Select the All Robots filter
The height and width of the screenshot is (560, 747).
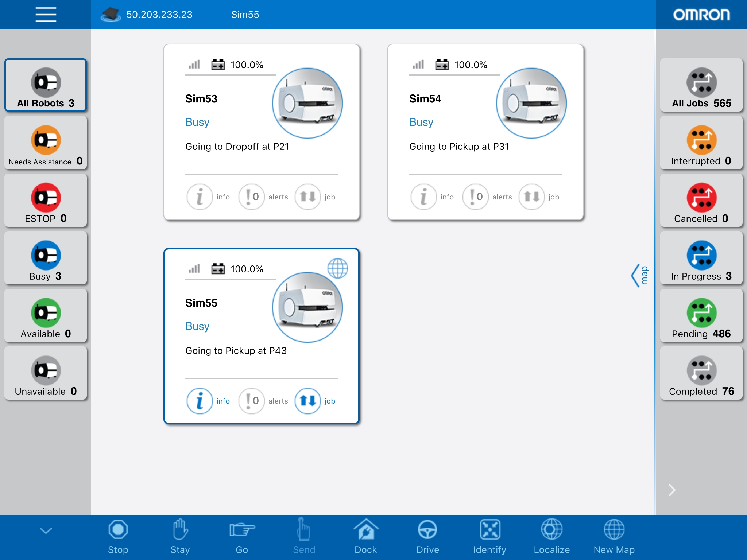pos(46,85)
